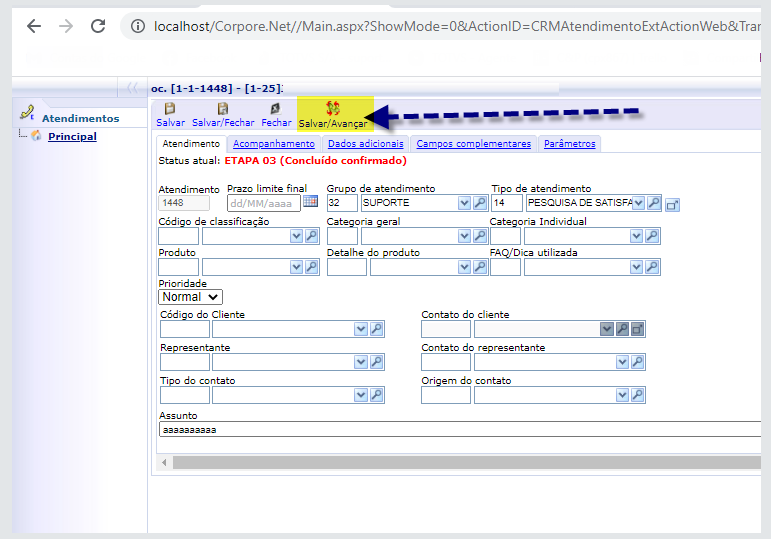Viewport: 771px width, 539px height.
Task: Search Grupo de atendimento with magnifier icon
Action: (x=480, y=203)
